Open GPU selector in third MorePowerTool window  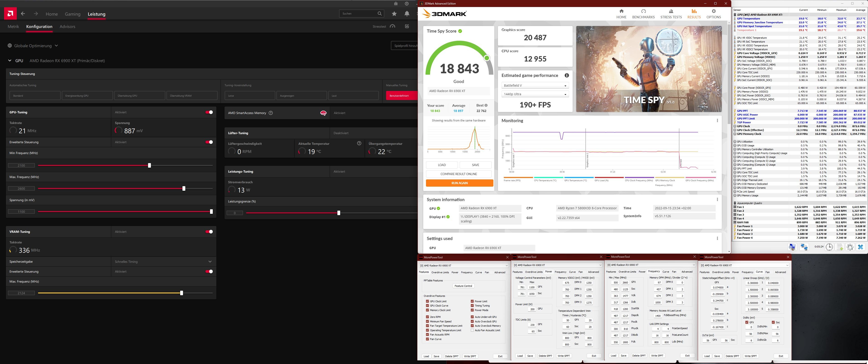651,265
